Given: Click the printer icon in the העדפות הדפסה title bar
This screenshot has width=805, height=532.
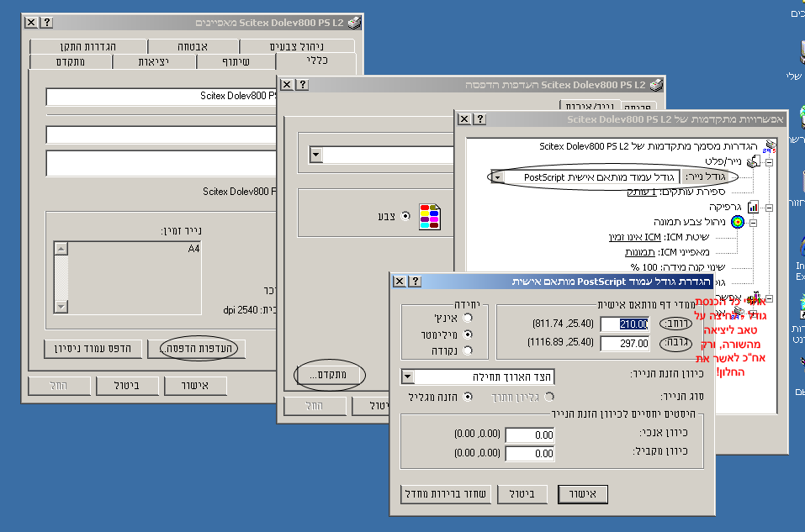Looking at the screenshot, I should click(656, 85).
